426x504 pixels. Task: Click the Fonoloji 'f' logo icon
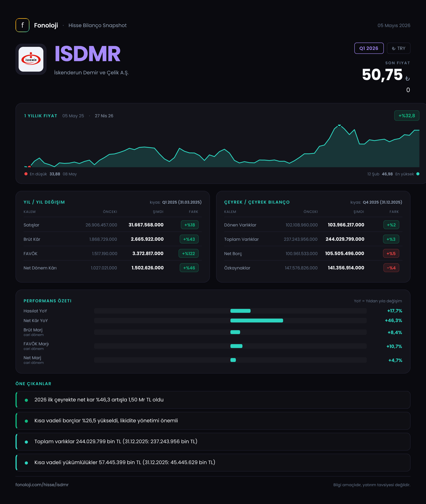click(22, 25)
